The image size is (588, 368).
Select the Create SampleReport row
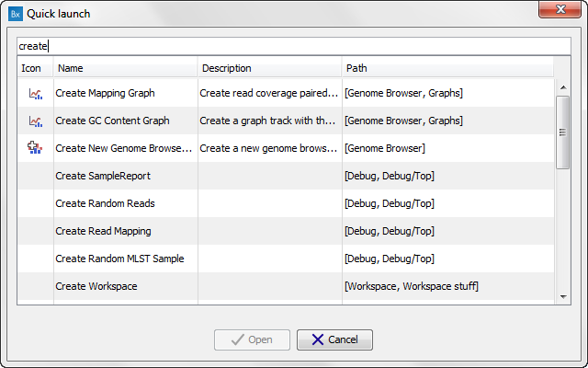pyautogui.click(x=286, y=176)
